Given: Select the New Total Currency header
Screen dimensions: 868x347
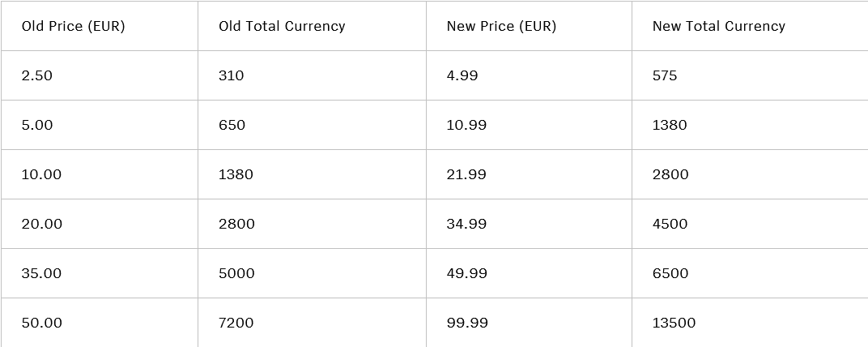Looking at the screenshot, I should pos(718,26).
